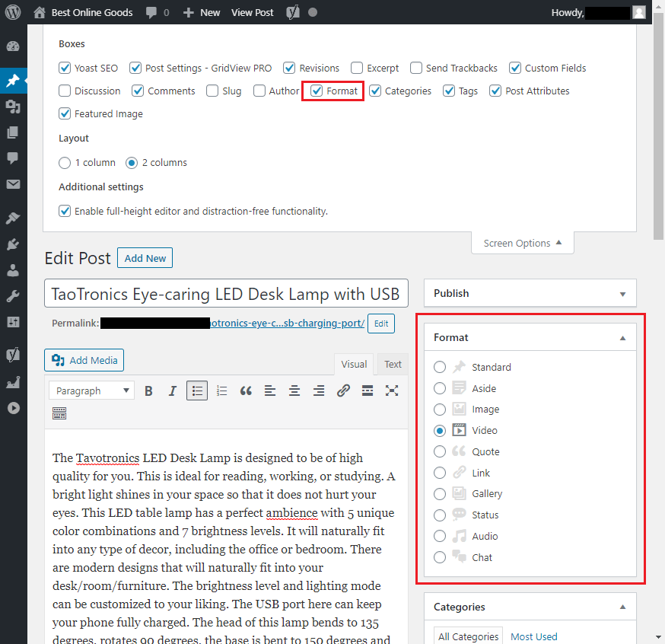Click the post title input field
The image size is (665, 644).
click(226, 294)
